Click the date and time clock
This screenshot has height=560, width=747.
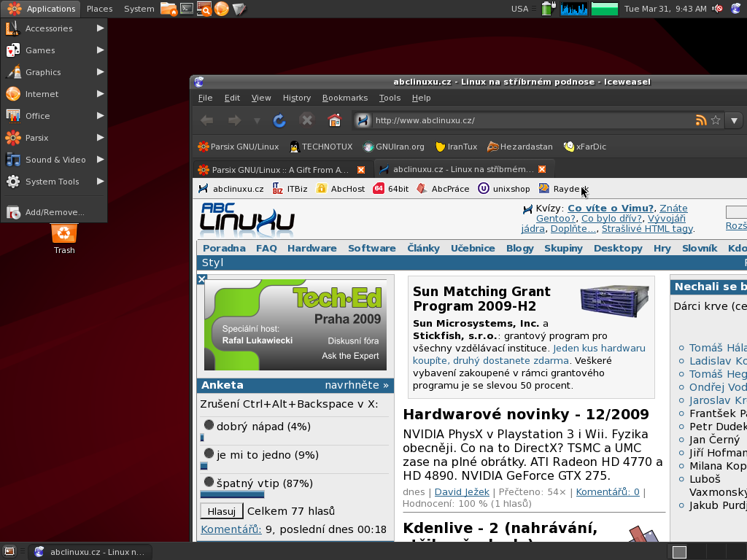[x=665, y=9]
